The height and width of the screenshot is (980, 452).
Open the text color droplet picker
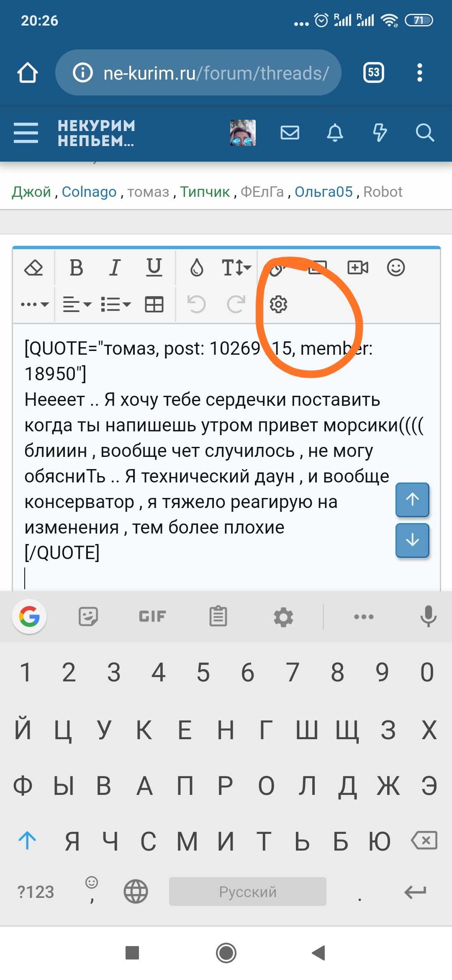[x=197, y=268]
